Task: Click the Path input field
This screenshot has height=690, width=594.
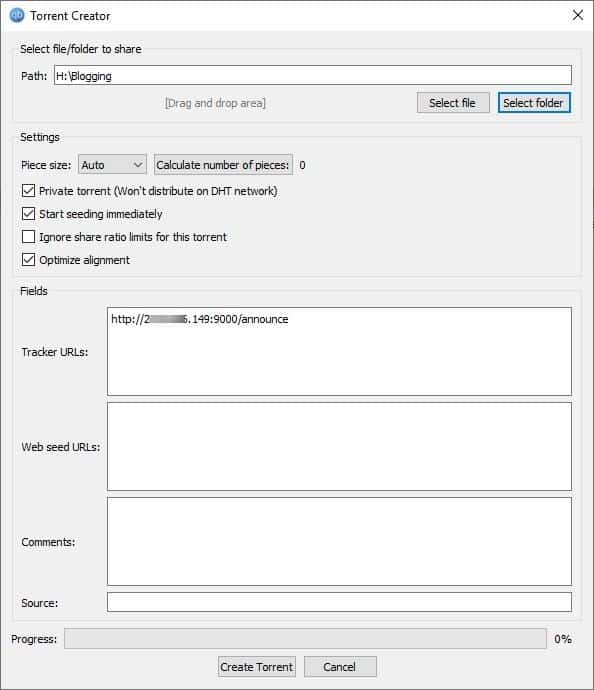Action: pyautogui.click(x=313, y=75)
